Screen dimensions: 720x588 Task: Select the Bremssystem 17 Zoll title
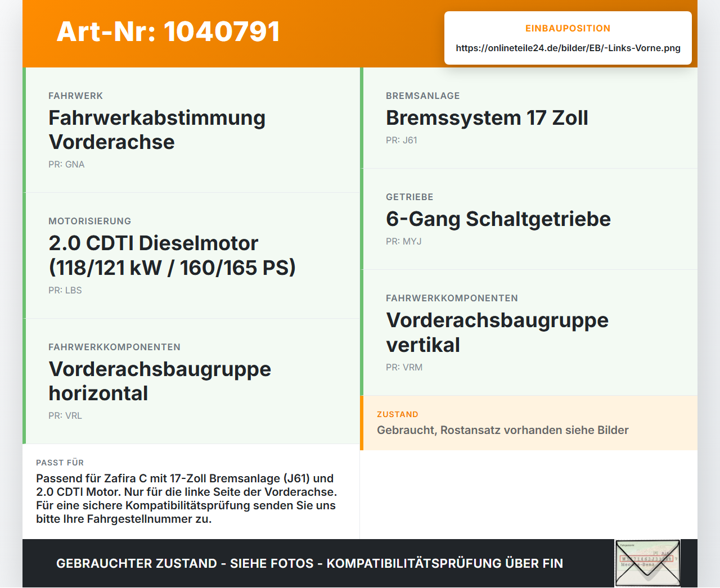(x=487, y=118)
